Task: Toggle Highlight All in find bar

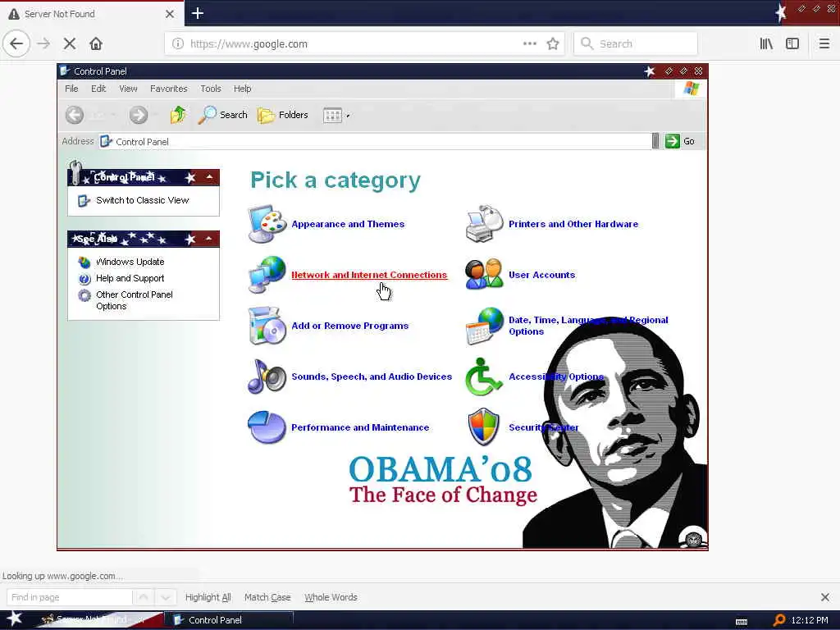Action: [x=208, y=597]
